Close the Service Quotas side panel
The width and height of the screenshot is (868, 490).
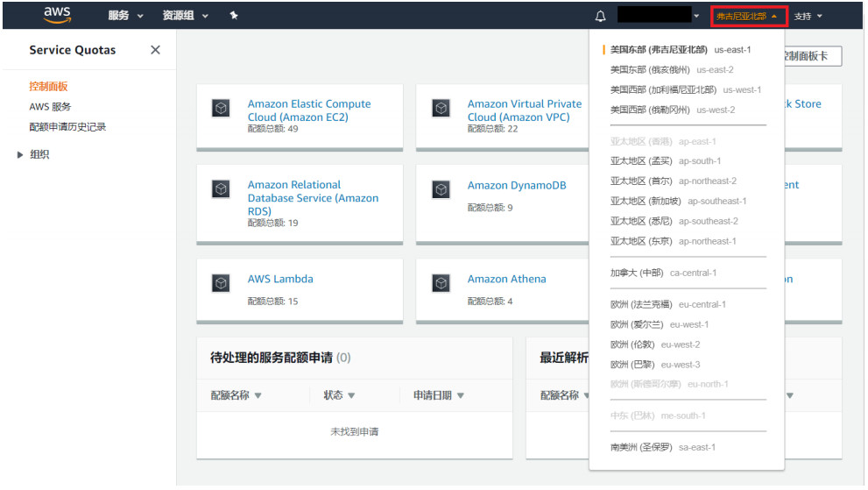click(156, 50)
